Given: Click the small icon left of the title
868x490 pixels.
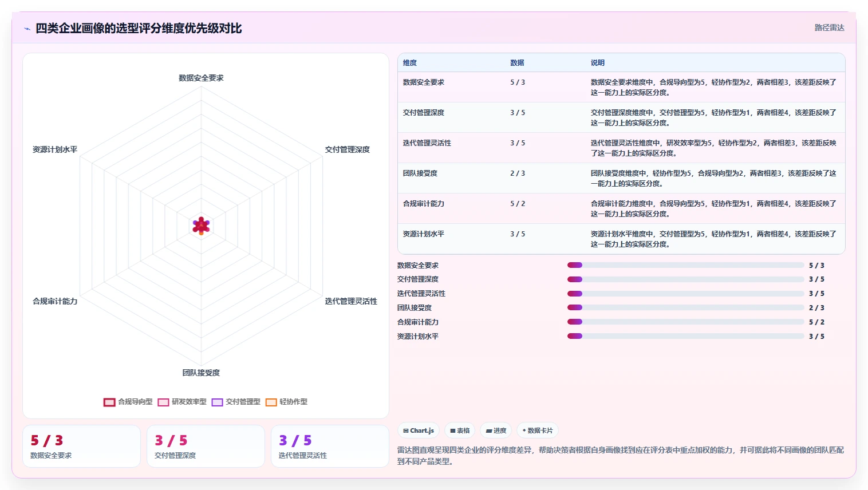Looking at the screenshot, I should tap(27, 29).
